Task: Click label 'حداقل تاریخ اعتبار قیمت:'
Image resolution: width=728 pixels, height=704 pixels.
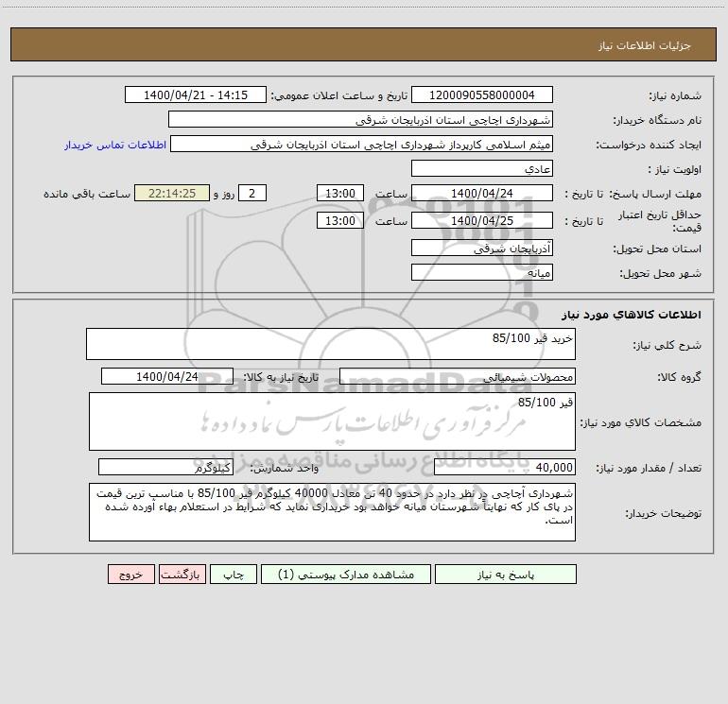Action: [x=659, y=221]
